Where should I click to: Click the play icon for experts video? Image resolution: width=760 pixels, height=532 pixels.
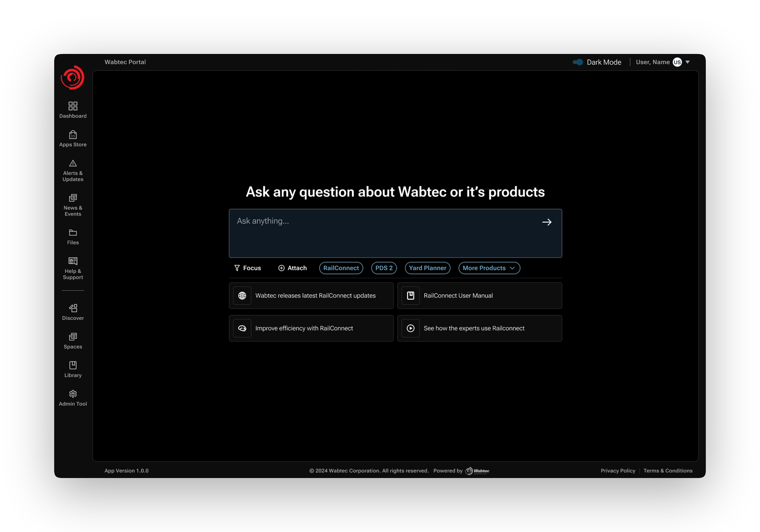(x=411, y=328)
